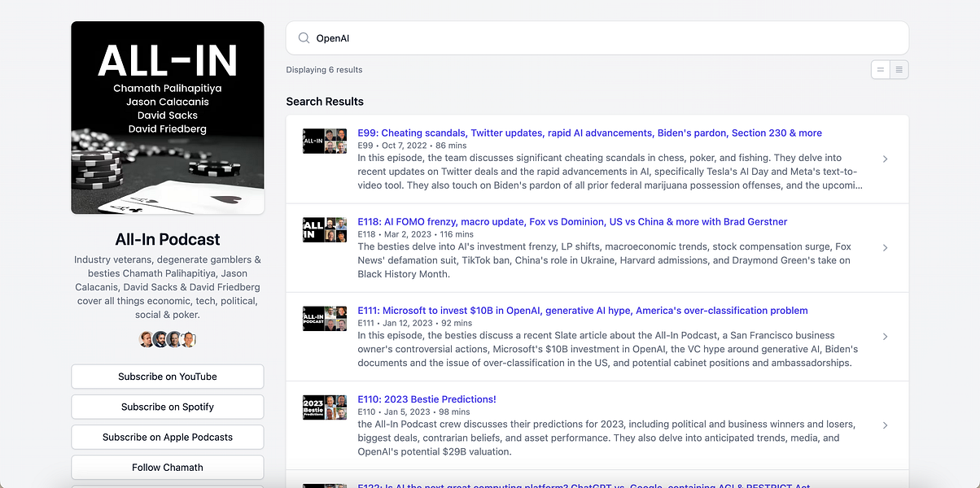Open E111 Microsoft to invest $10B link
This screenshot has width=980, height=488.
coord(582,311)
